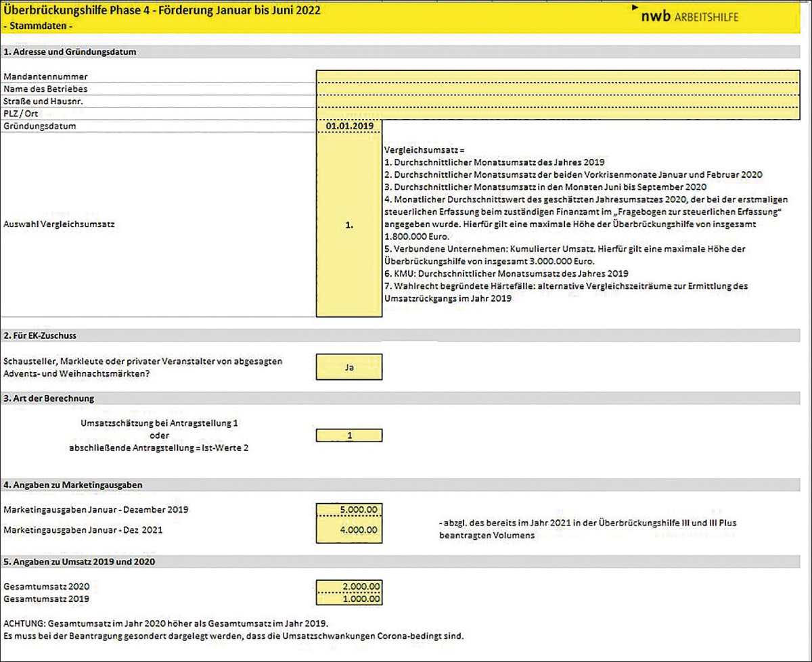The width and height of the screenshot is (812, 662).
Task: Click Marketingausgaben 2021 cell with 4.000,00
Action: click(x=348, y=530)
